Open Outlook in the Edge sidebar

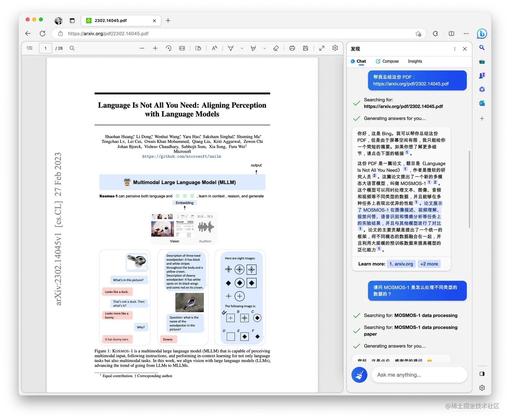click(482, 103)
